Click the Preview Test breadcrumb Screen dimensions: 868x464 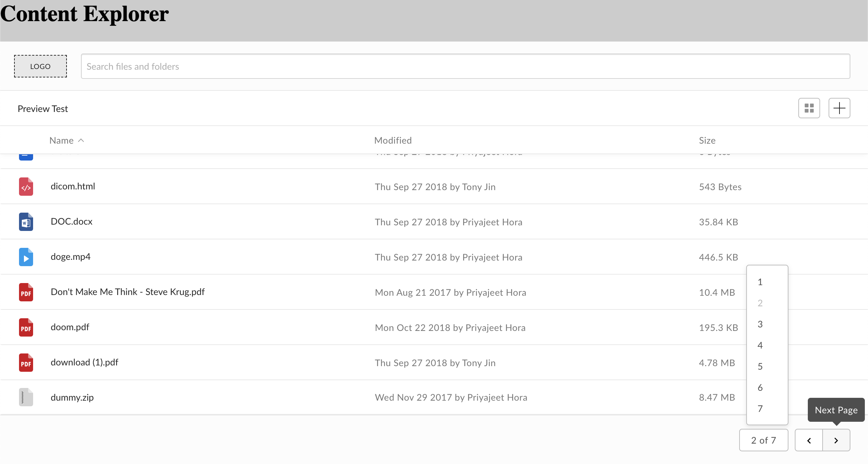tap(43, 109)
